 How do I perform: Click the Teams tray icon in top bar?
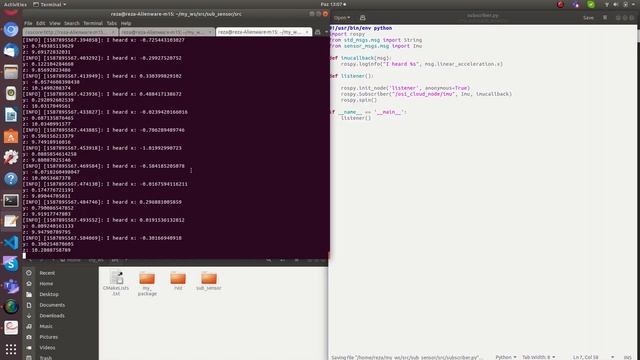pos(576,4)
